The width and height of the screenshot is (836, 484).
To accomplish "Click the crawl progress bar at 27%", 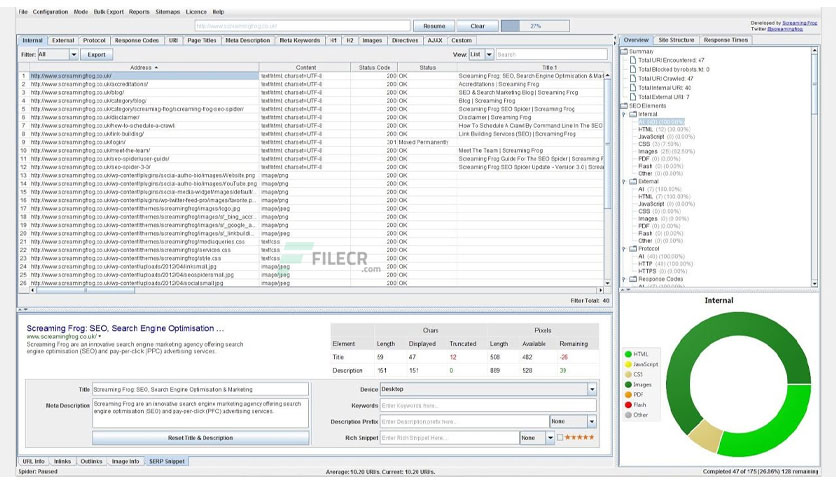I will point(535,26).
